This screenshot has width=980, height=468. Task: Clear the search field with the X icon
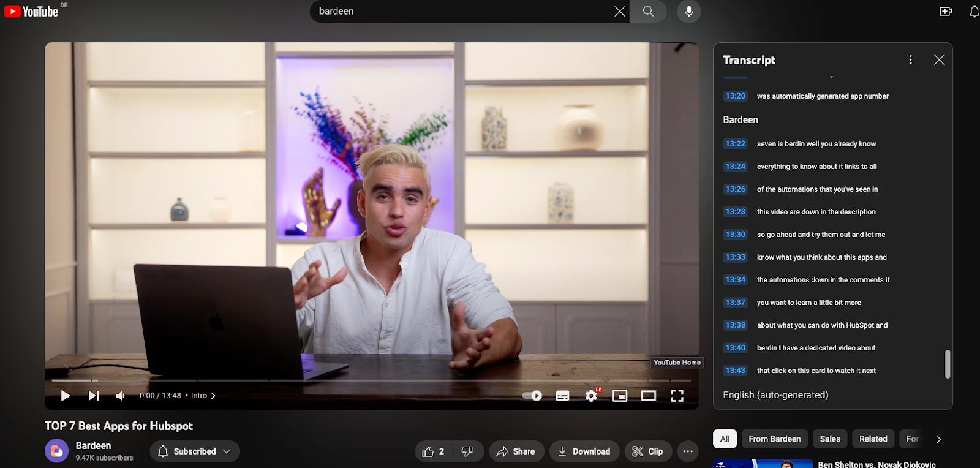pyautogui.click(x=620, y=11)
